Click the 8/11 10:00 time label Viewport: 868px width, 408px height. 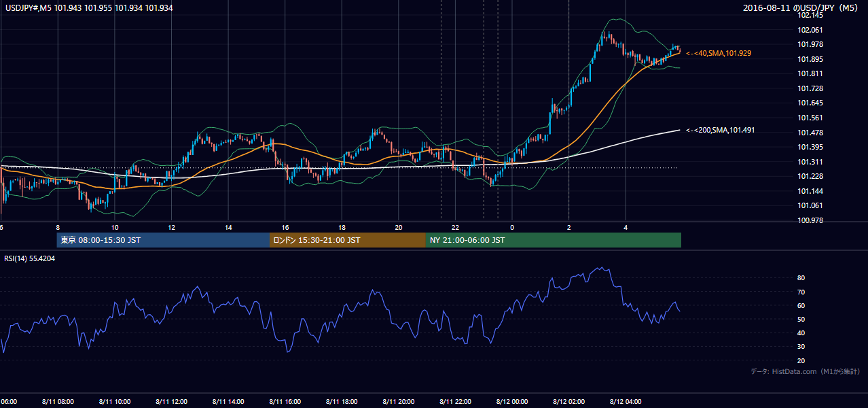(x=115, y=401)
